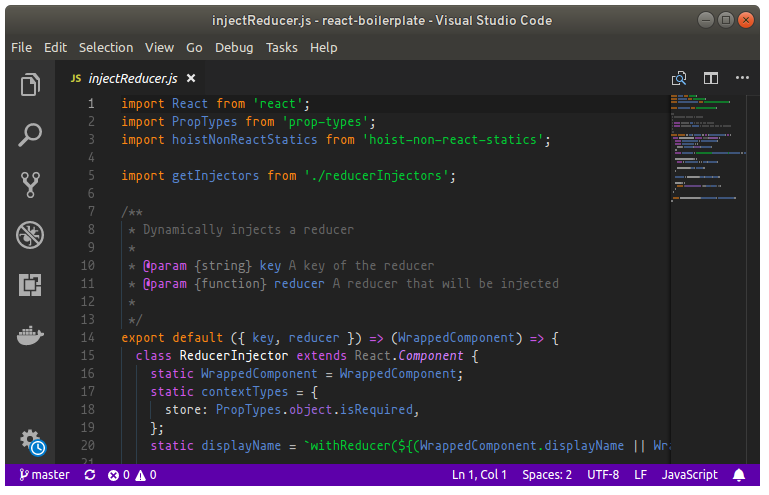Open the Source Control view
The height and width of the screenshot is (495, 769).
[x=30, y=184]
